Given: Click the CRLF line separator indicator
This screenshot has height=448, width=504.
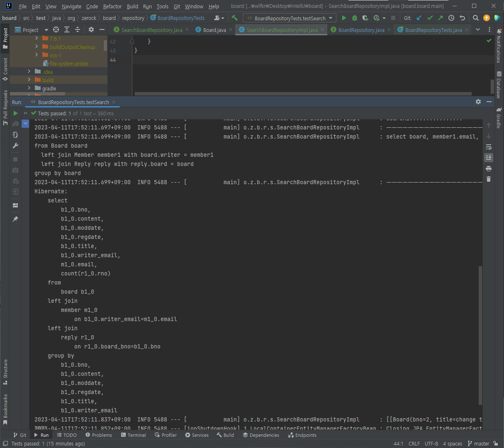Looking at the screenshot, I should (414, 443).
